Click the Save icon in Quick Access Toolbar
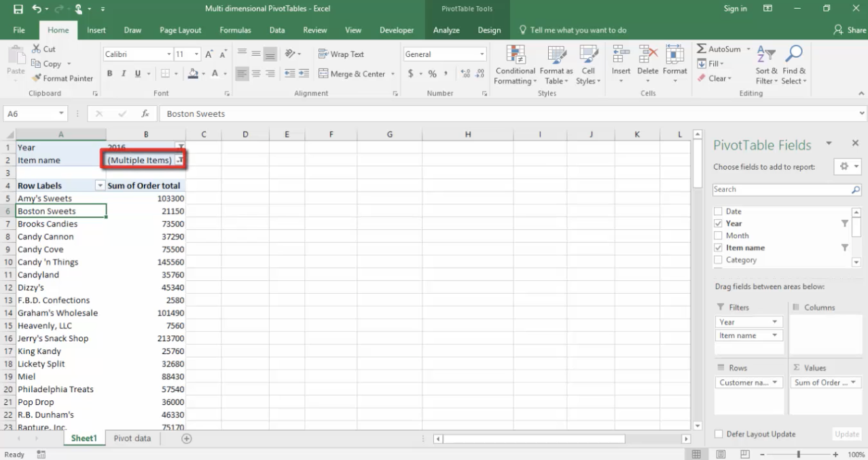This screenshot has width=868, height=460. 18,9
